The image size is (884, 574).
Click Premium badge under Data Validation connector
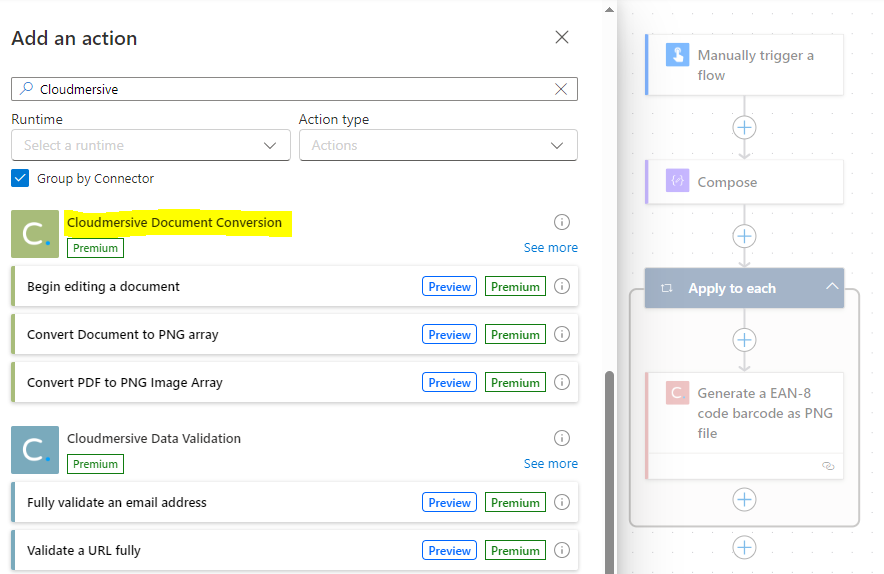[95, 464]
